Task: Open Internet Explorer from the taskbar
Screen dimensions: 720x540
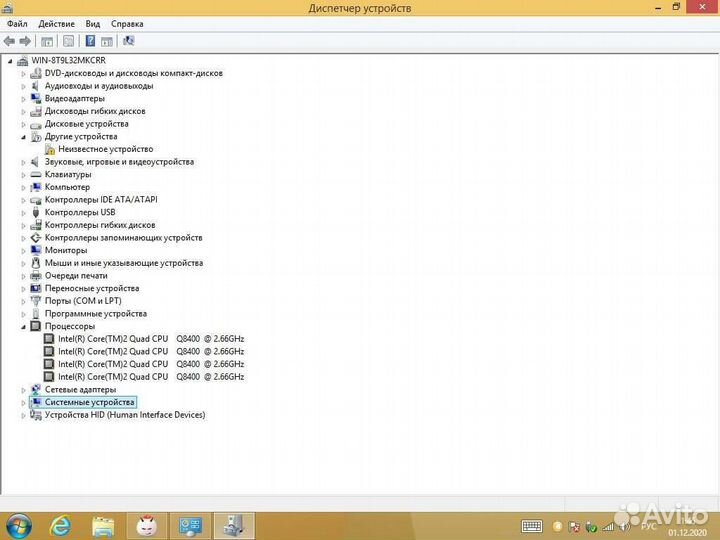Action: (61, 524)
